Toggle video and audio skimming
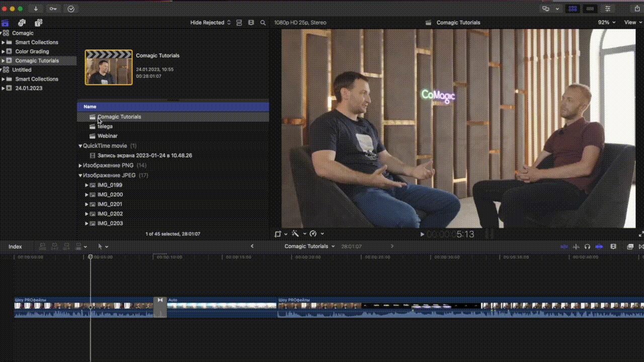 point(564,247)
